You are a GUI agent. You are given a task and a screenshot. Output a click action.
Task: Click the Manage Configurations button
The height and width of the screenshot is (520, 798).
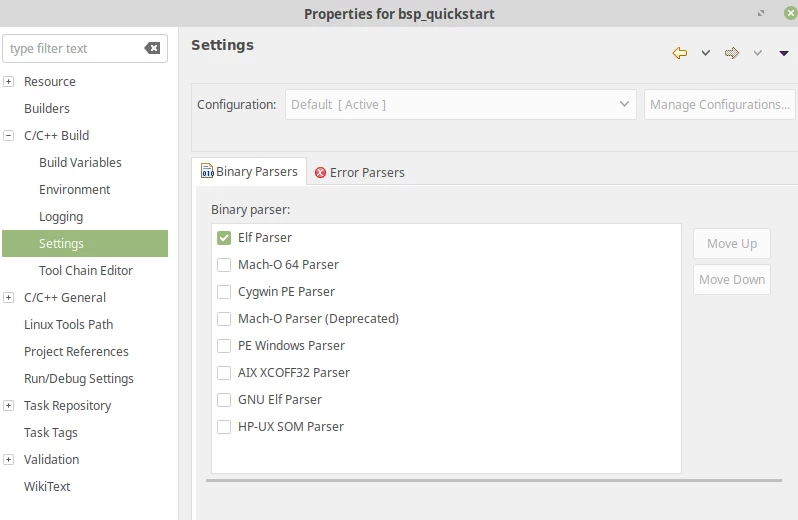pos(720,104)
